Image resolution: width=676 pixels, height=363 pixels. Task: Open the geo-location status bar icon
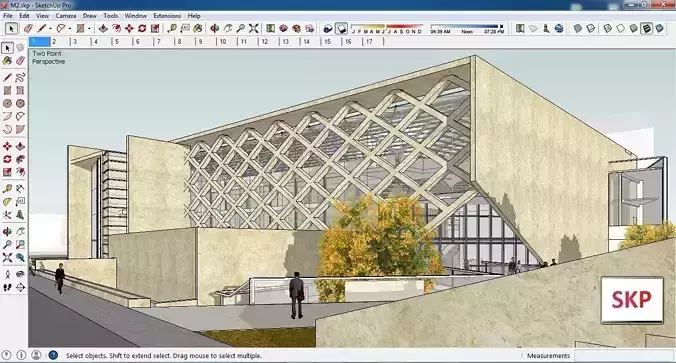pyautogui.click(x=6, y=355)
